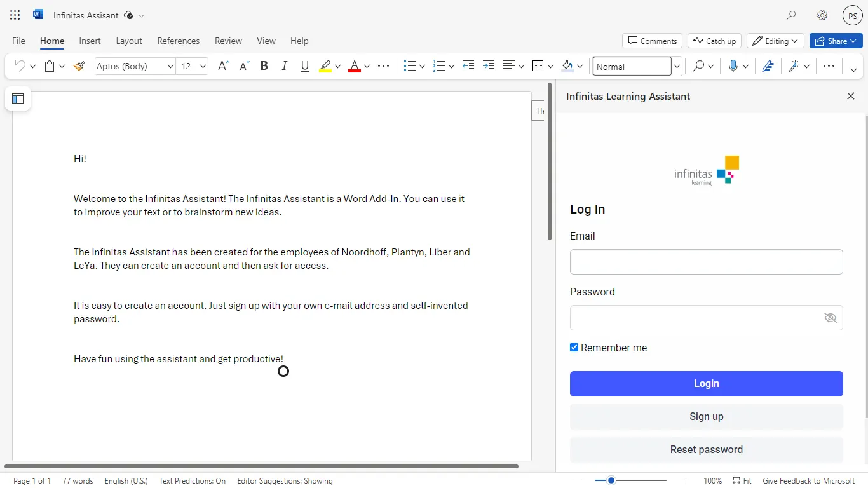Start Dictate with microphone icon
This screenshot has width=868, height=488.
click(733, 65)
